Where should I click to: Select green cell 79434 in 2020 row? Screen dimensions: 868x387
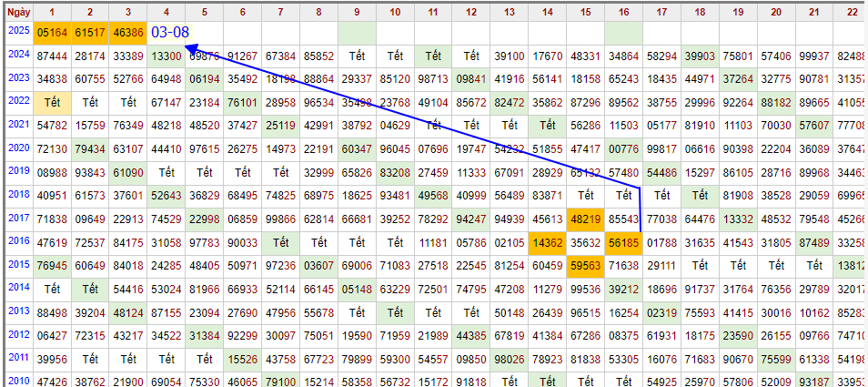tap(90, 148)
